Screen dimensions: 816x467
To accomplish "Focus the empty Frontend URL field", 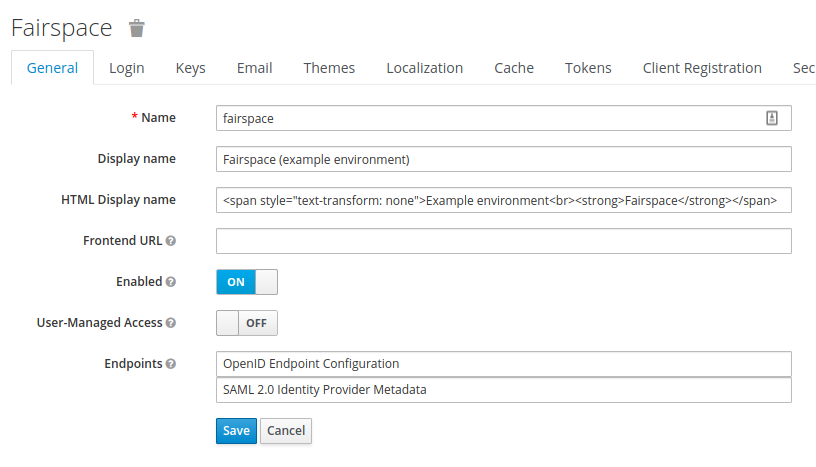I will click(504, 241).
